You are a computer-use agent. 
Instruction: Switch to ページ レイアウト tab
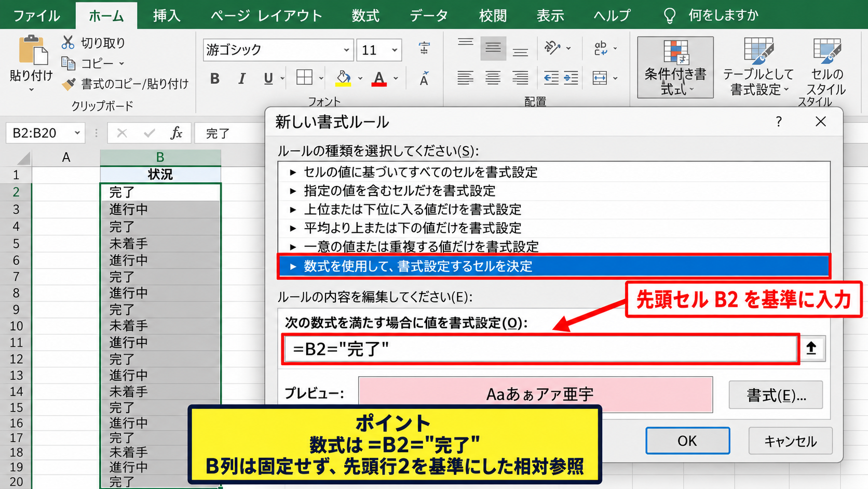266,16
